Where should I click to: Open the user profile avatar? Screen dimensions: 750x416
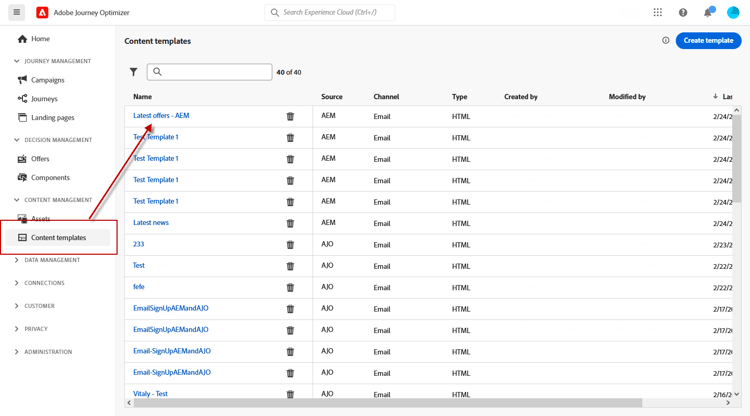(x=733, y=13)
